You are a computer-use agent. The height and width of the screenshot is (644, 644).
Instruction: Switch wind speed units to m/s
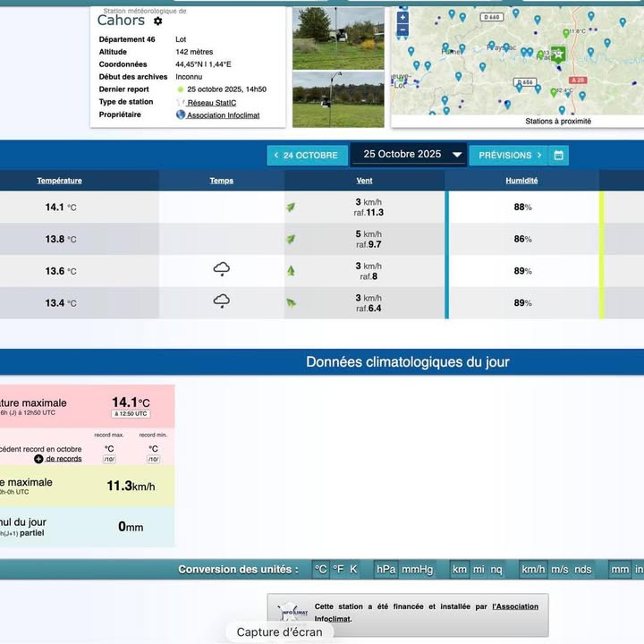[559, 569]
